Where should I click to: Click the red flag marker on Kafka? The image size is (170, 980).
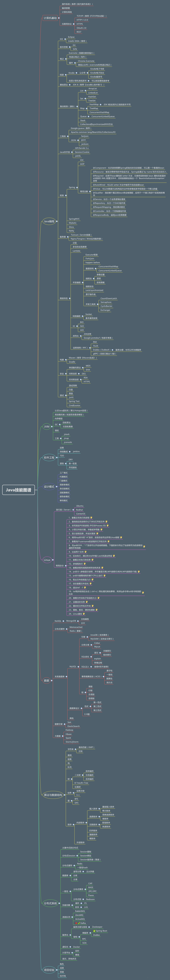coord(76,923)
